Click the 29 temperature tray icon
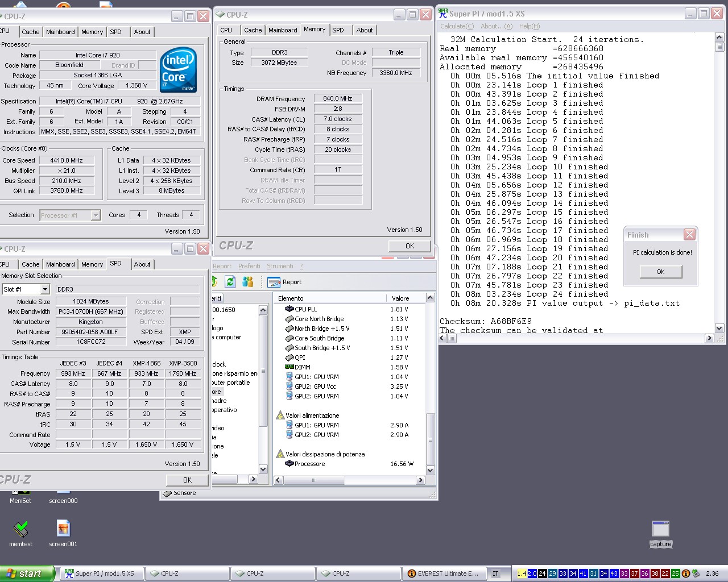 click(552, 573)
